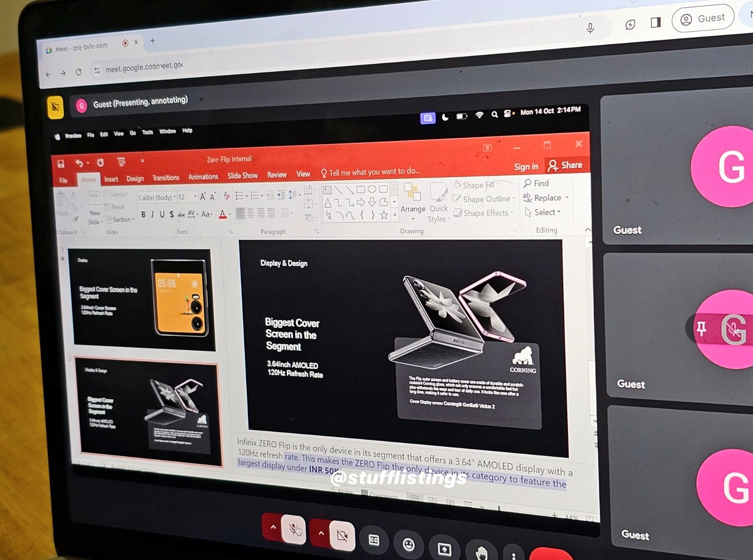Toggle Do Not Disturb moon icon
The image size is (753, 560).
pyautogui.click(x=445, y=117)
